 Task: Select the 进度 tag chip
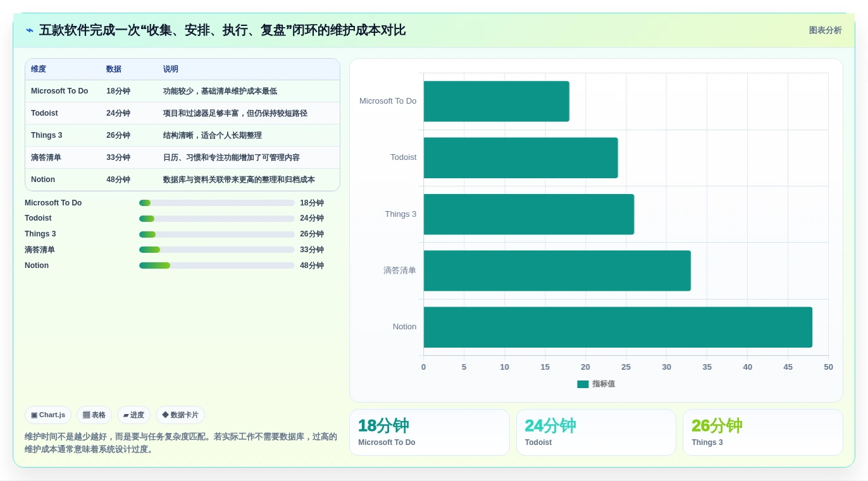pos(133,415)
